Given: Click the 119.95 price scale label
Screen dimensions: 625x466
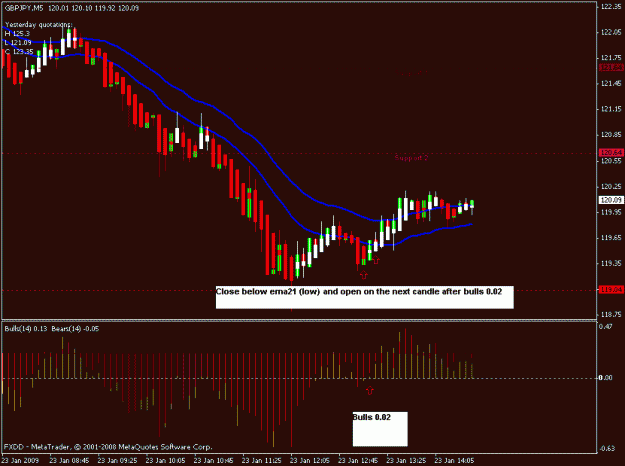Looking at the screenshot, I should tap(611, 212).
